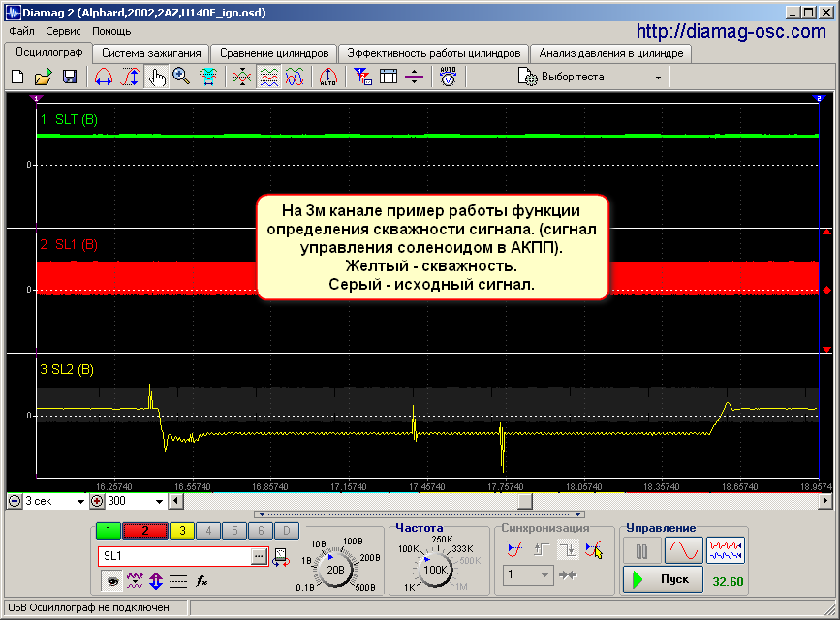
Task: Select channel 5 button
Action: click(x=234, y=531)
